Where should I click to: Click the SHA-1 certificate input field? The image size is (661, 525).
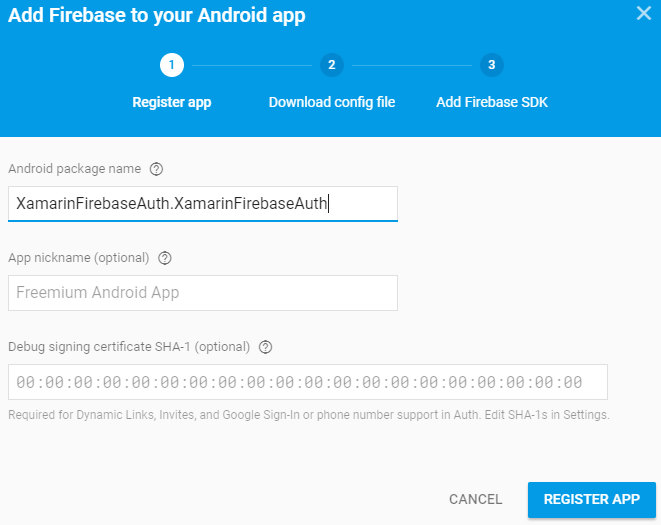[307, 382]
